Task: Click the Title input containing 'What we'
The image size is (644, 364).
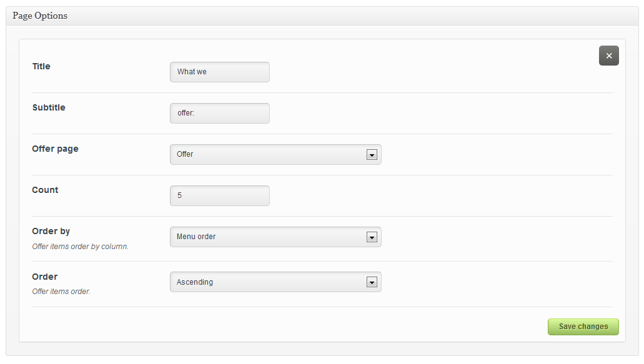Action: [219, 72]
